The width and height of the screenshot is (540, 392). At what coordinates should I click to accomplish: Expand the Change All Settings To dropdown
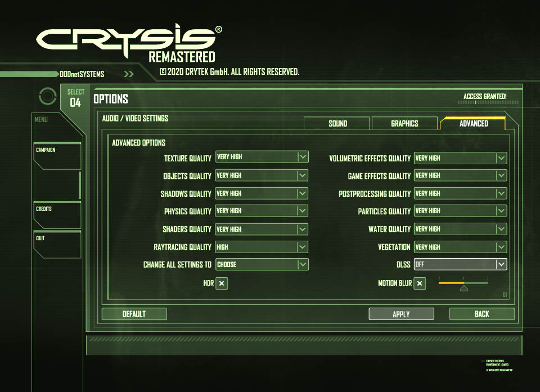(x=262, y=264)
